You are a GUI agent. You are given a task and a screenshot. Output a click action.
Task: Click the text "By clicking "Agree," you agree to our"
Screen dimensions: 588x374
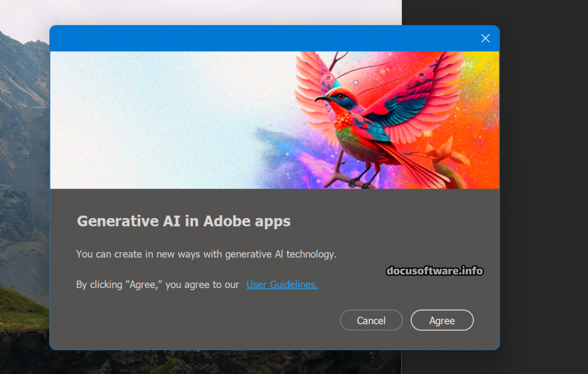(x=157, y=285)
